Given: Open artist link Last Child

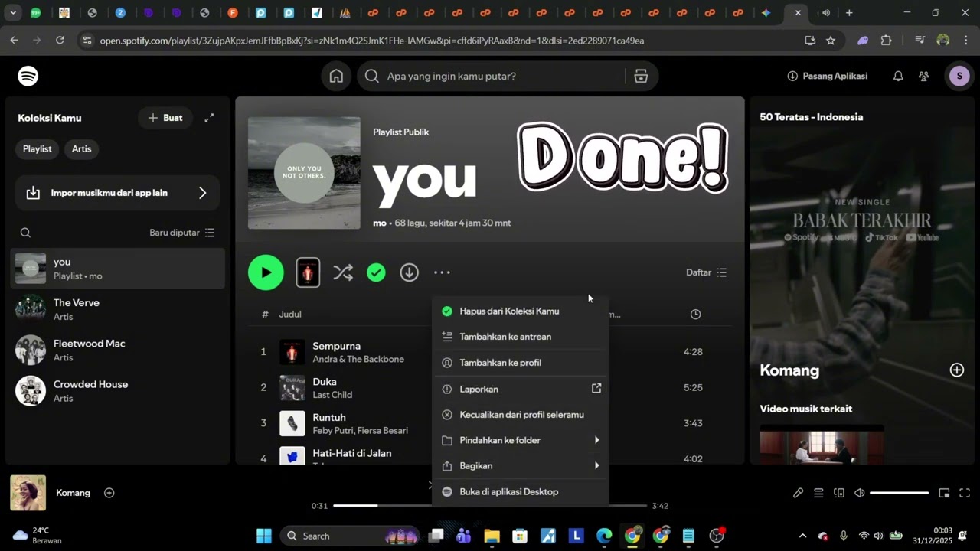Looking at the screenshot, I should coord(332,395).
